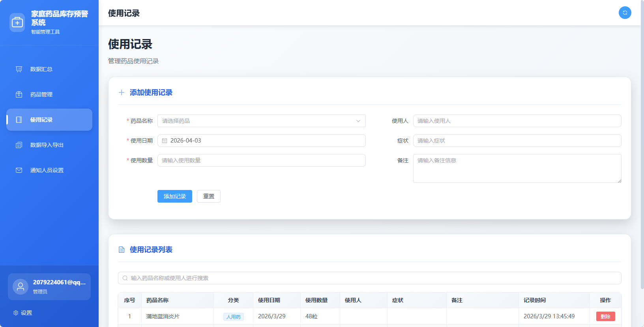Delete the 蒲地蓝消炎片 record
Screen dimensions: 644x327
605,316
